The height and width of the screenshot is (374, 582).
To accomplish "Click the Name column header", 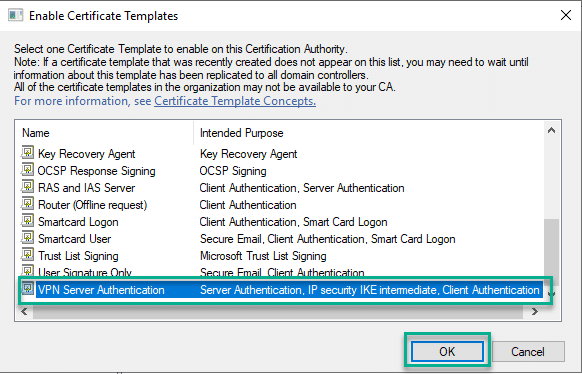I will click(x=36, y=133).
